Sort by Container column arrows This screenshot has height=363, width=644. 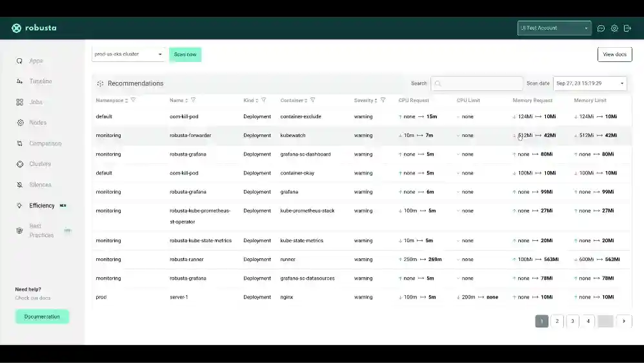coord(306,100)
